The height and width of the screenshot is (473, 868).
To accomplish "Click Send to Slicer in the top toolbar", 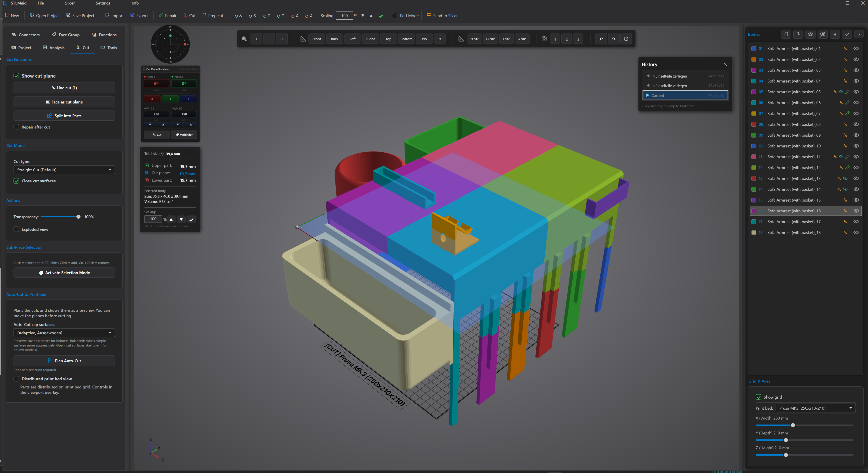I will tap(442, 16).
